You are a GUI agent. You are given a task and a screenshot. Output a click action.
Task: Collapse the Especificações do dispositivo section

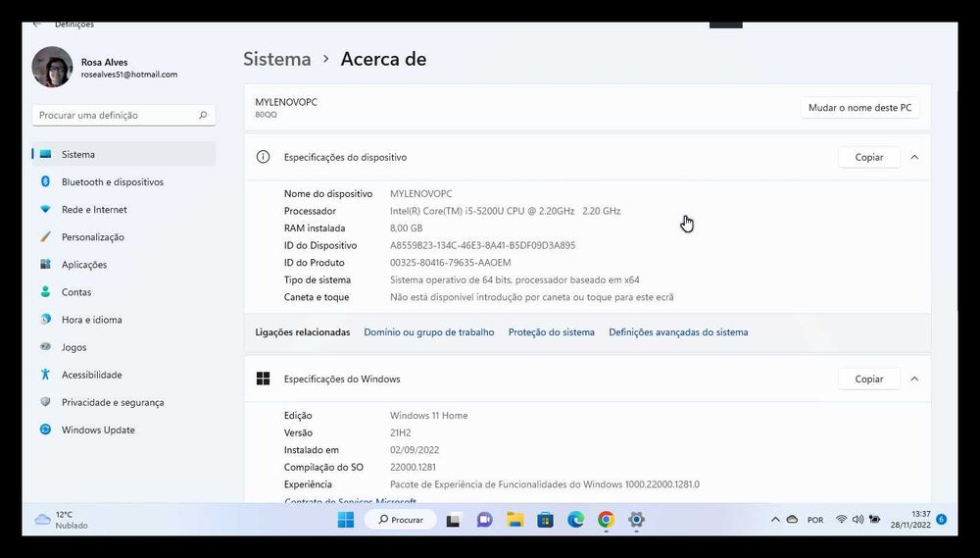(x=914, y=157)
